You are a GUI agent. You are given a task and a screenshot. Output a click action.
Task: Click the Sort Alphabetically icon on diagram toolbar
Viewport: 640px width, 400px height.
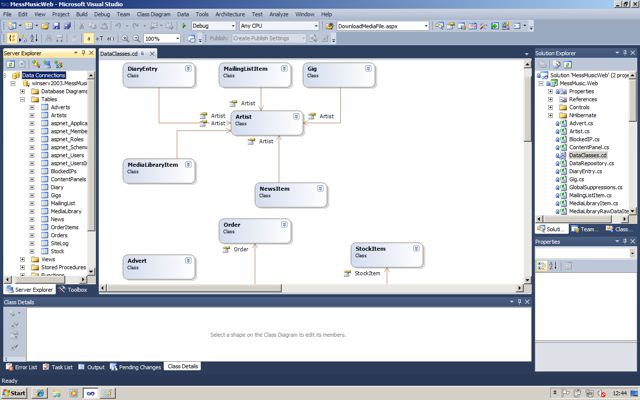point(34,38)
